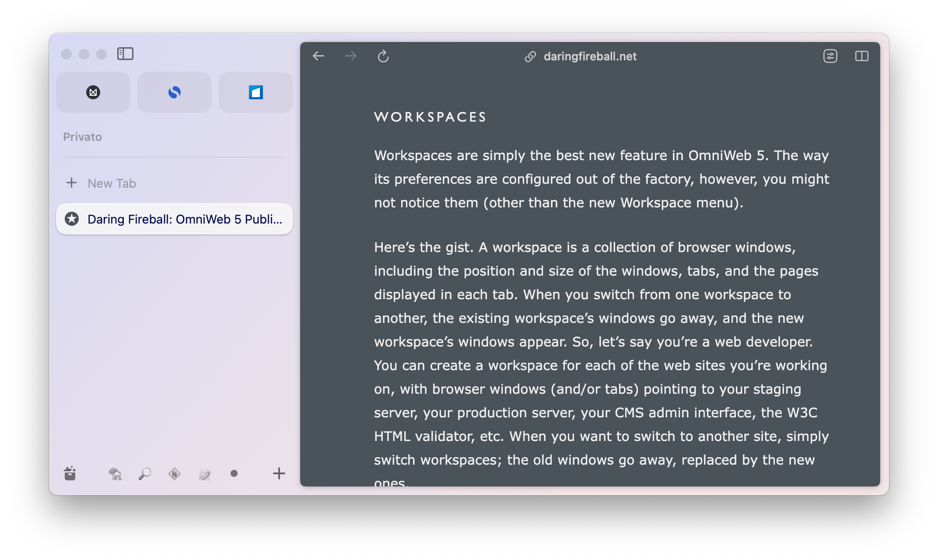Open first pinned favorite tile

[x=93, y=92]
